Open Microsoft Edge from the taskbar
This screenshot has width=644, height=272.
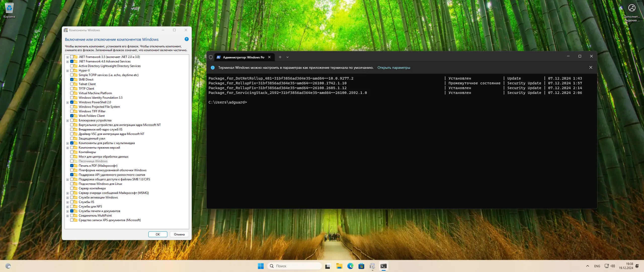[x=350, y=266]
